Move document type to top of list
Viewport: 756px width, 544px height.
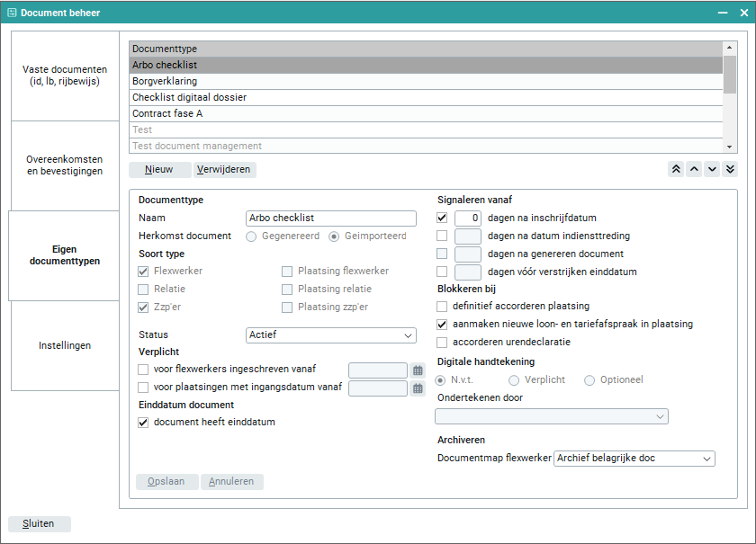click(676, 169)
